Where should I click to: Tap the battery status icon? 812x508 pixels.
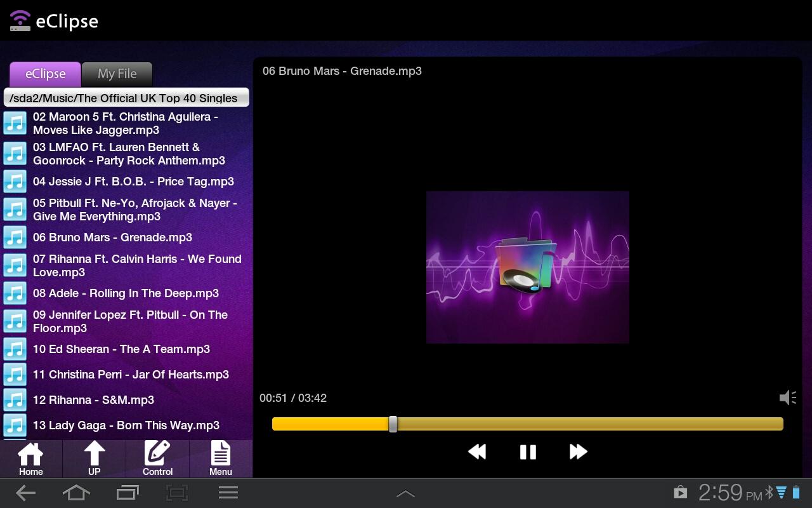click(x=796, y=493)
